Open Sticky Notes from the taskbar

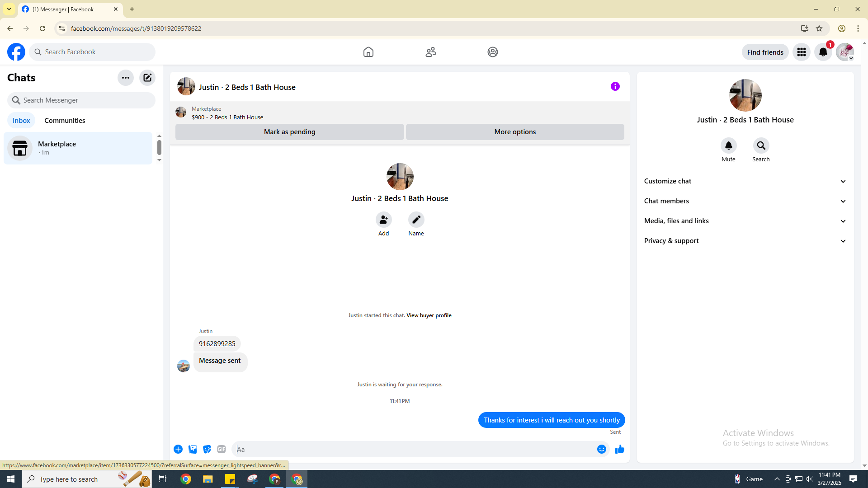pyautogui.click(x=230, y=479)
